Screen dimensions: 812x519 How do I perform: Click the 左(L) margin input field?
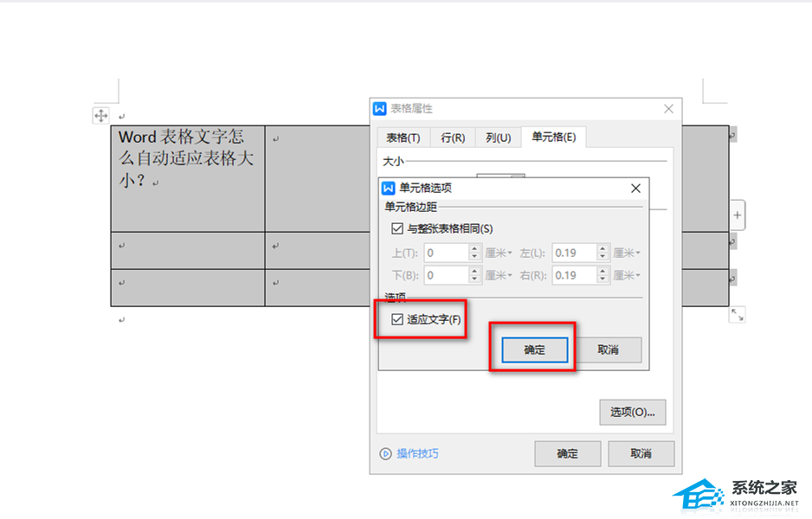[574, 253]
